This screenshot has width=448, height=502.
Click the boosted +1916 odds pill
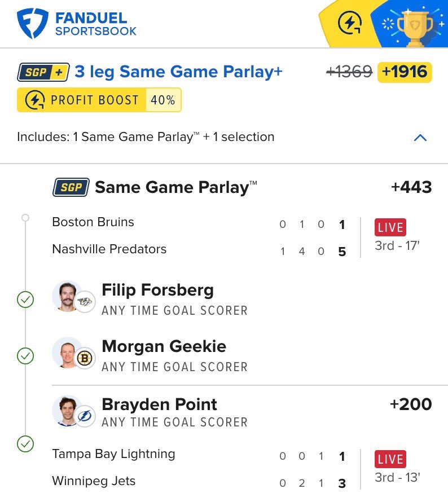[405, 72]
